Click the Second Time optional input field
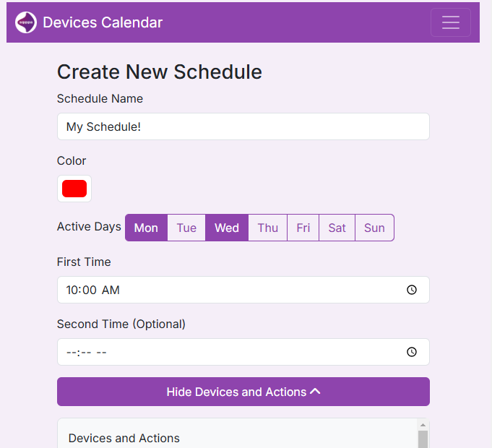Image resolution: width=492 pixels, height=448 pixels. tap(231, 352)
